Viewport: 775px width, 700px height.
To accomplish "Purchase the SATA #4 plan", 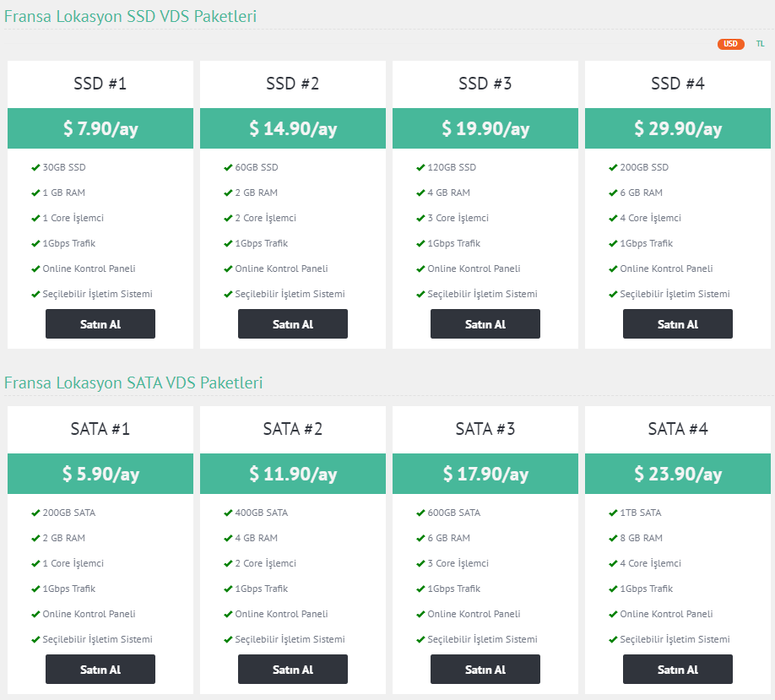I will tap(678, 670).
